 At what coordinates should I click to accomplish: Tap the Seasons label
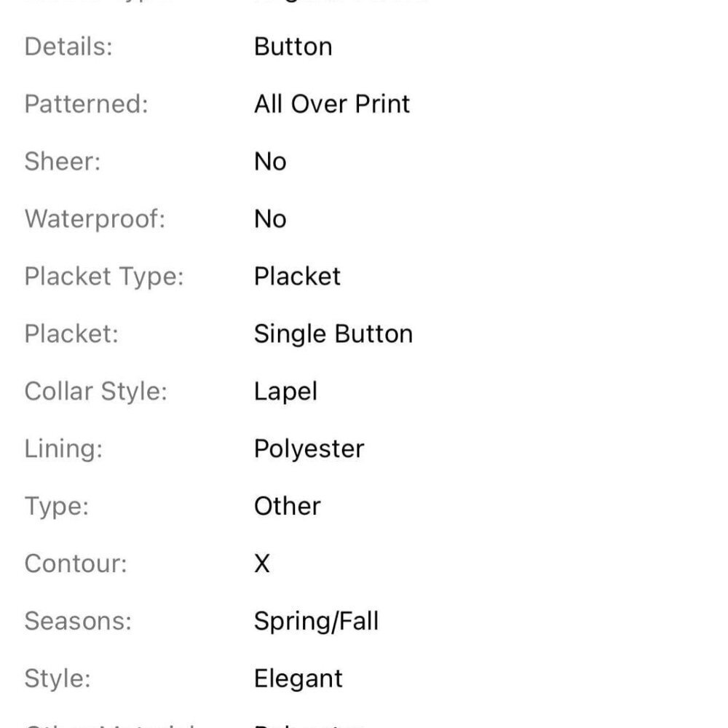tap(78, 621)
